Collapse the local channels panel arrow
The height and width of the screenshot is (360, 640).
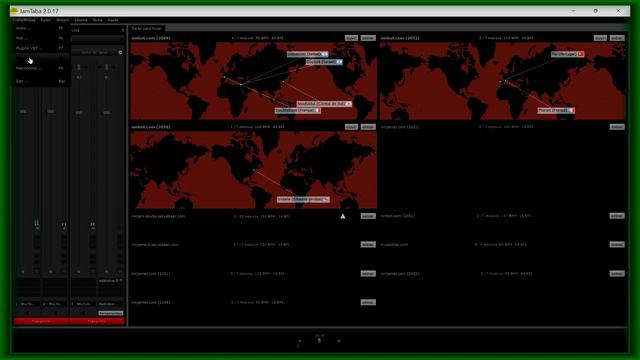point(122,30)
